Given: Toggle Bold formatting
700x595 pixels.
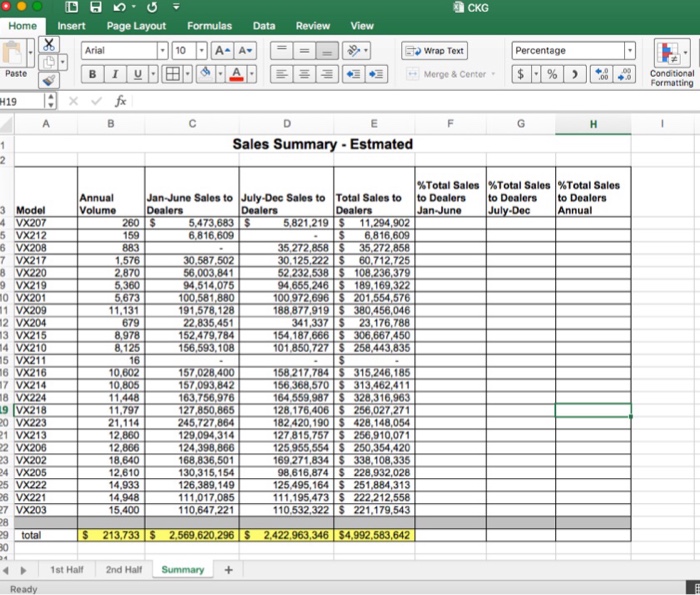Looking at the screenshot, I should point(91,74).
